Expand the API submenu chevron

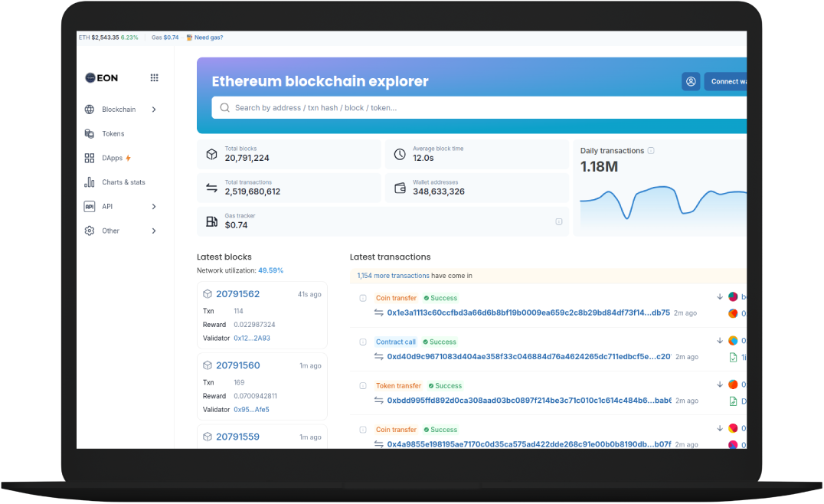(154, 207)
